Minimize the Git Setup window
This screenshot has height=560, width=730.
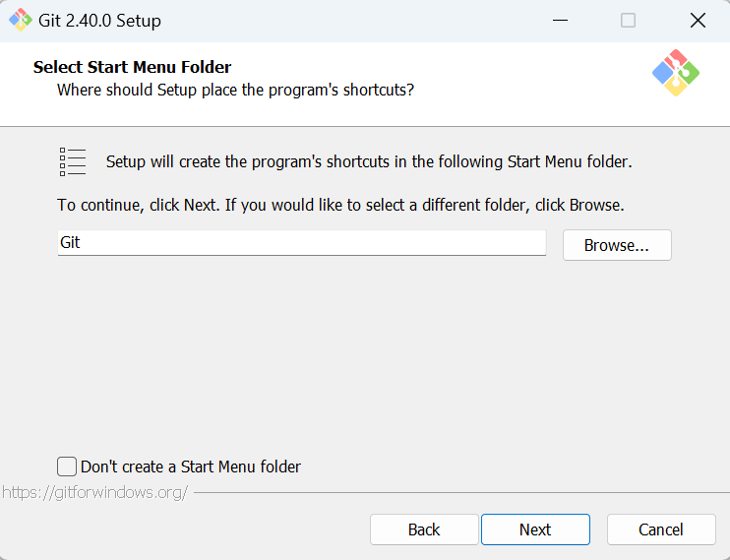(x=560, y=20)
